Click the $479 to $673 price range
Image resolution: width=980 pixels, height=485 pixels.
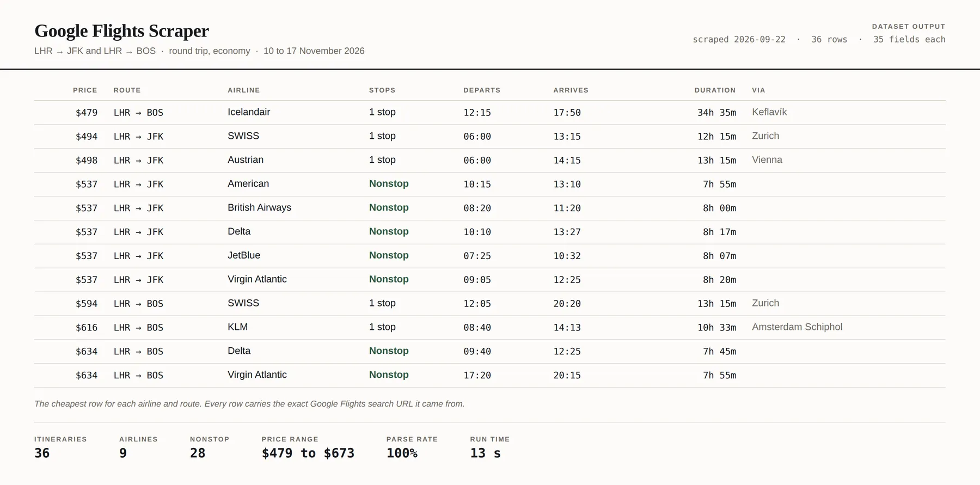coord(308,453)
